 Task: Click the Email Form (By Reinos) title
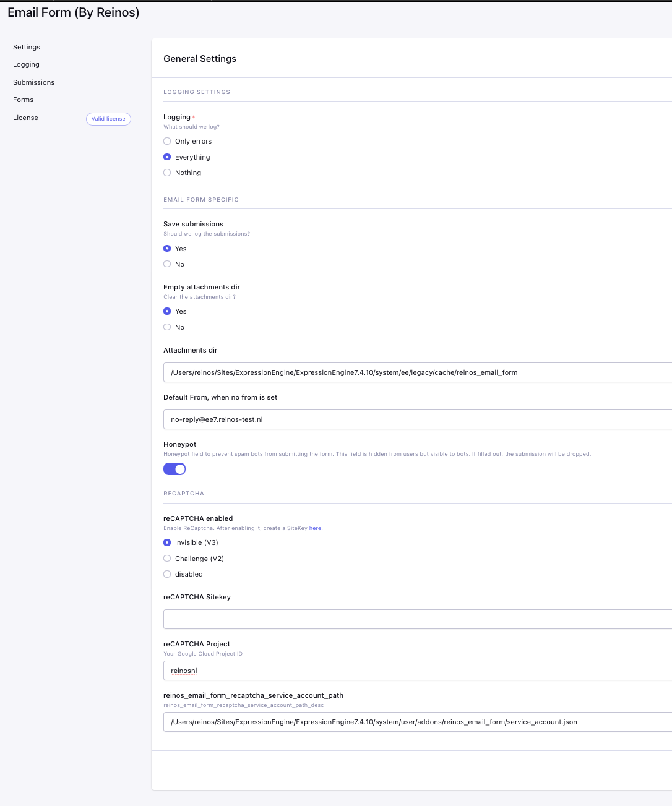pos(74,12)
